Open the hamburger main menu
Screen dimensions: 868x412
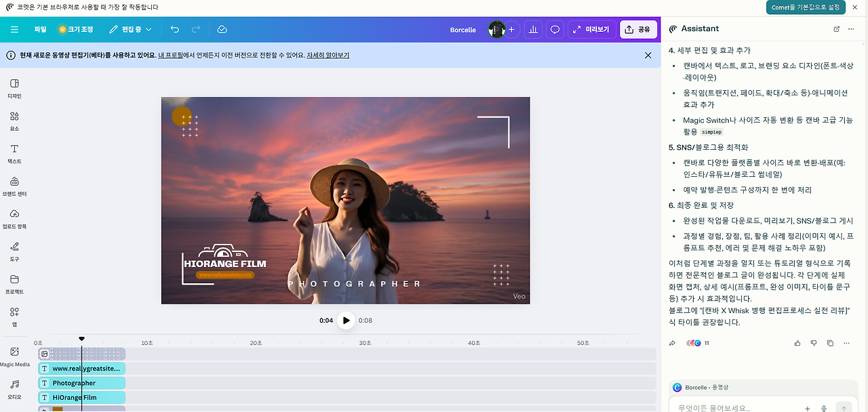[14, 30]
